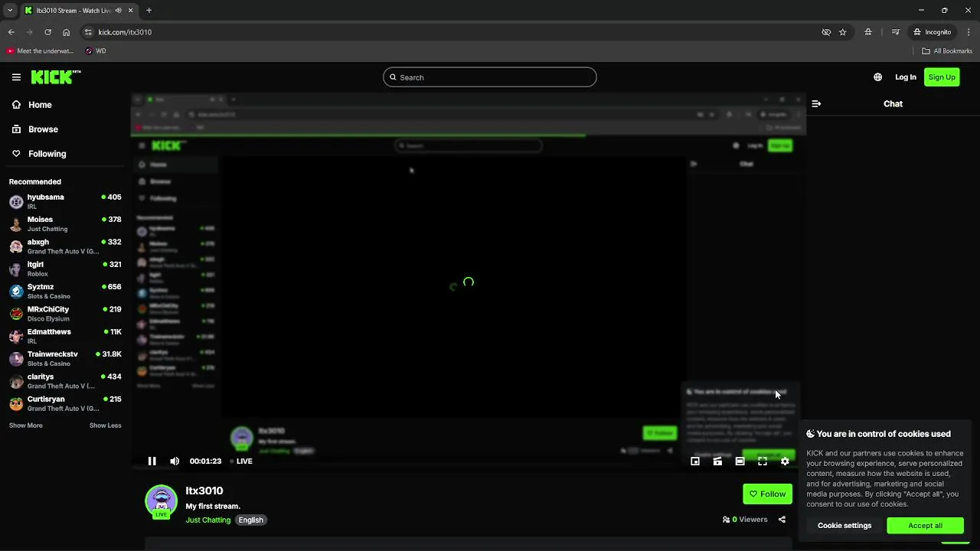
Task: Open 'Meet the underwat...' bookmark
Action: (x=40, y=51)
